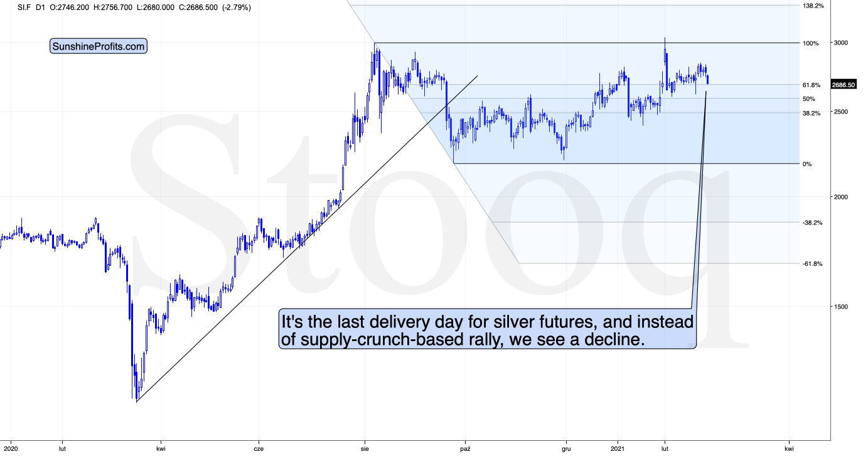
Task: Select the 2021 label on time axis
Action: 618,449
